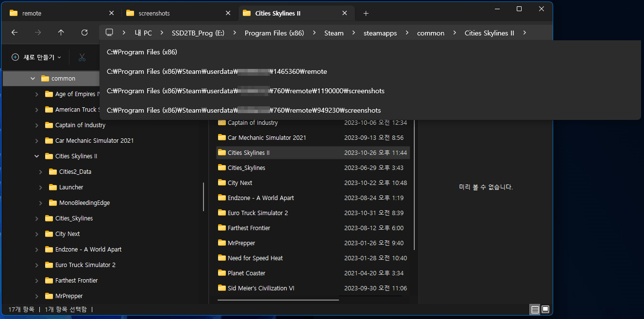Close the Cities Skylines II tab
The height and width of the screenshot is (319, 644).
point(344,13)
